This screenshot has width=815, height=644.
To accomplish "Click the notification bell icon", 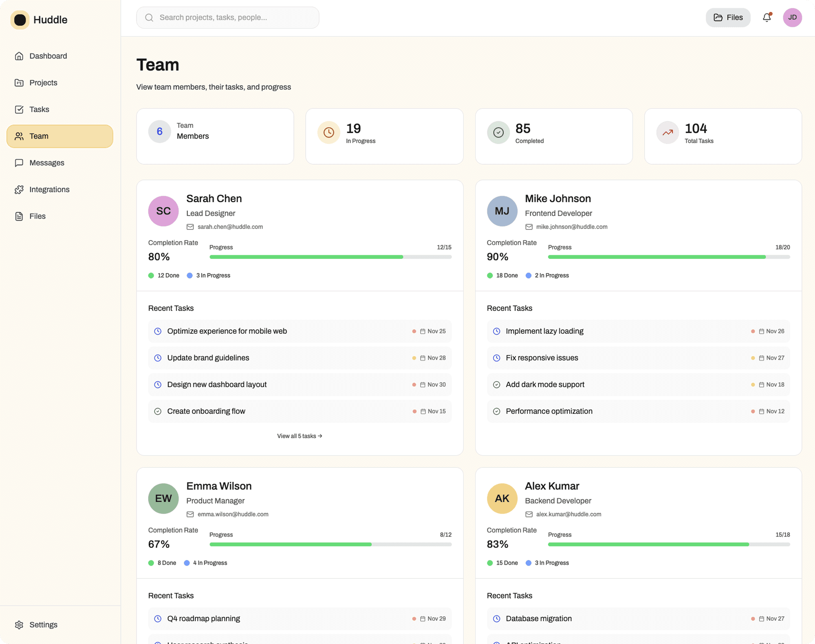I will coord(767,18).
